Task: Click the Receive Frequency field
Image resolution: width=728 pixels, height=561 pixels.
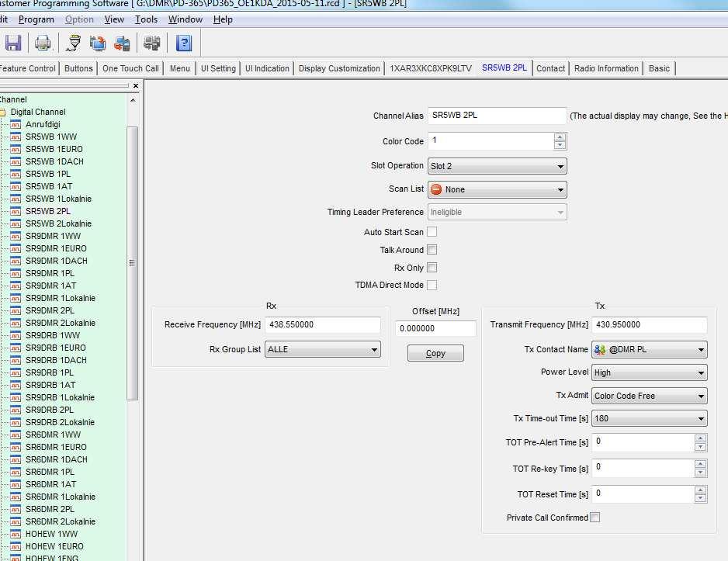Action: [323, 325]
